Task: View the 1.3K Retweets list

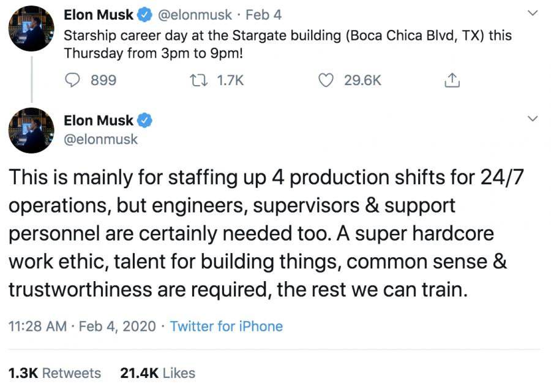Action: pos(54,373)
